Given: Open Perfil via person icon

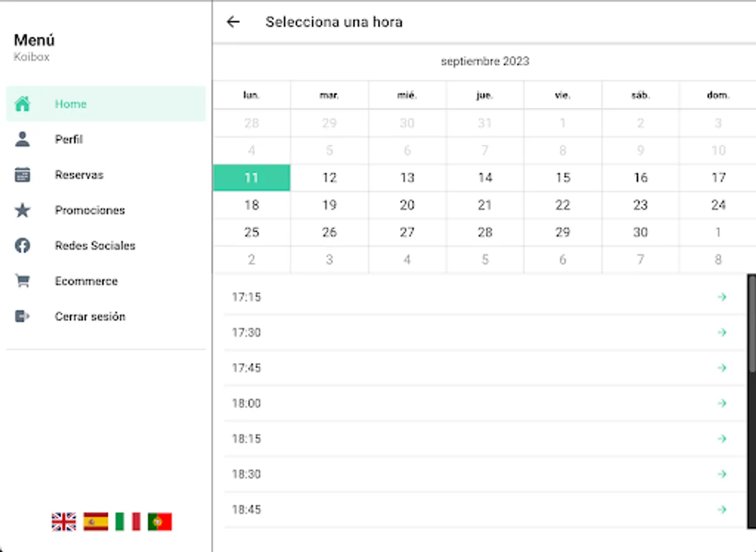Looking at the screenshot, I should point(23,139).
